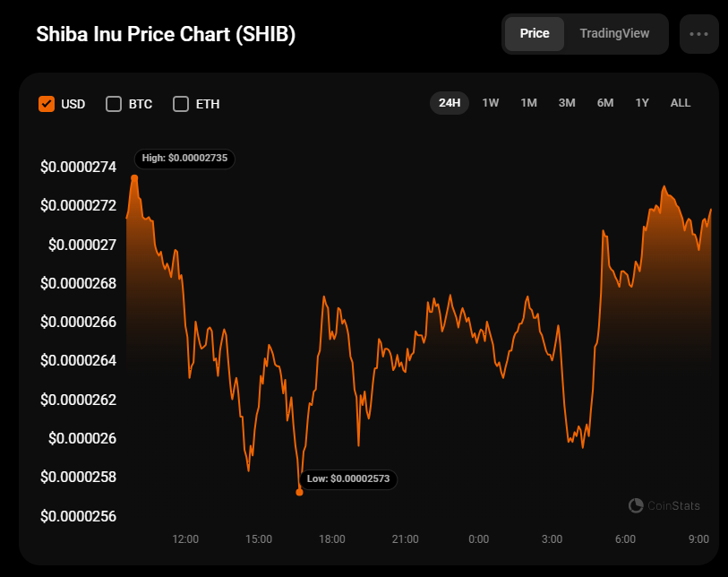Uncheck the USD currency checkbox
The image size is (728, 577).
(47, 104)
